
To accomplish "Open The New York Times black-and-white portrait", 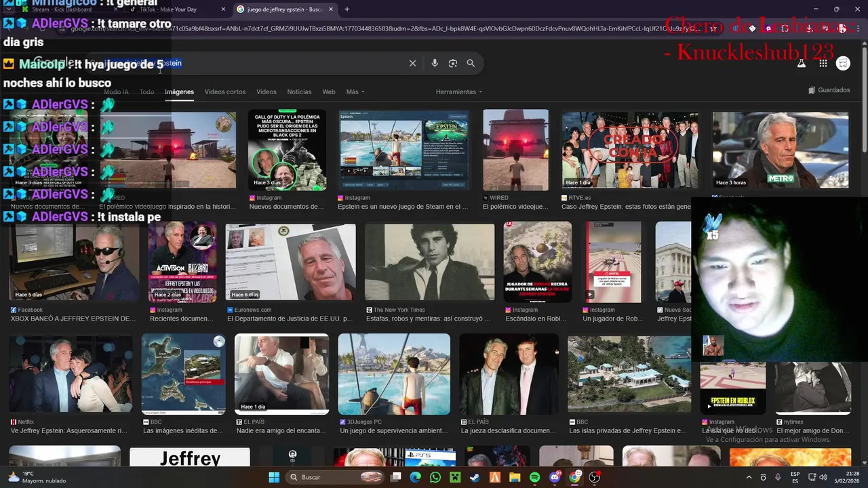I will click(x=429, y=262).
